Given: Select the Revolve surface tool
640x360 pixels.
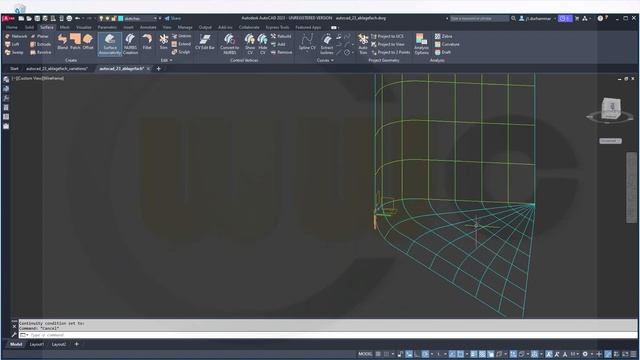Looking at the screenshot, I should (x=40, y=52).
